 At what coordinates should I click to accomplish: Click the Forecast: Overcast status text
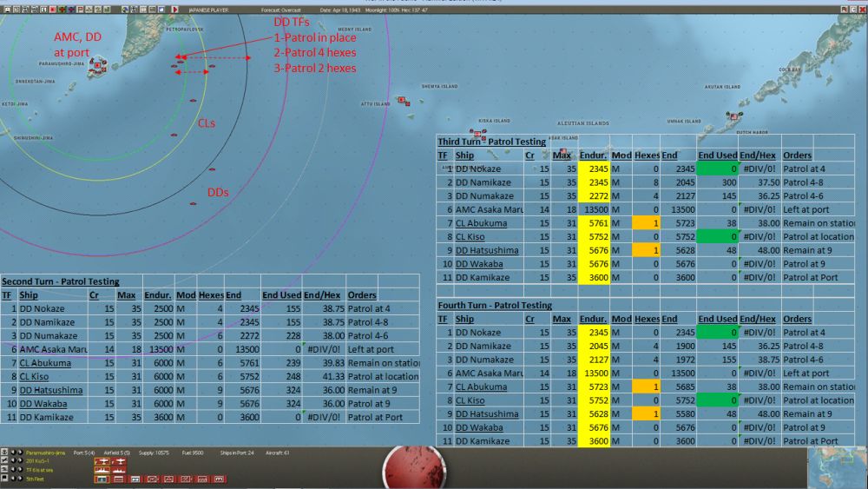pyautogui.click(x=281, y=10)
